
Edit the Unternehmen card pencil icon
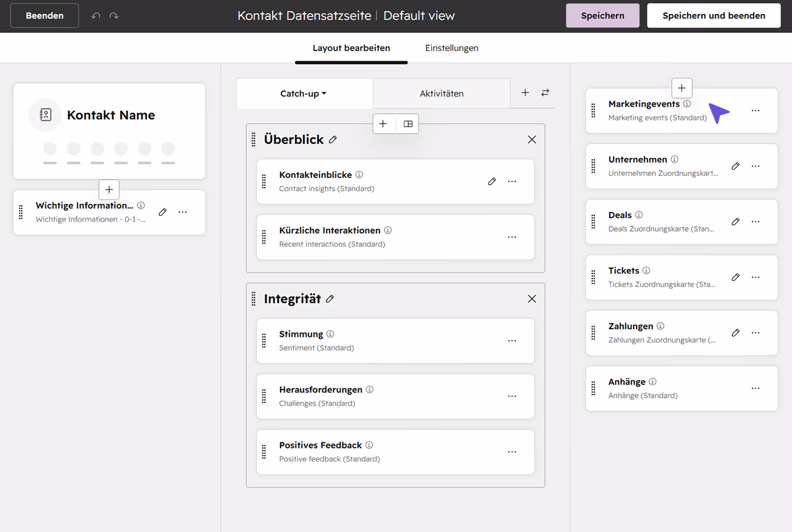pos(736,166)
